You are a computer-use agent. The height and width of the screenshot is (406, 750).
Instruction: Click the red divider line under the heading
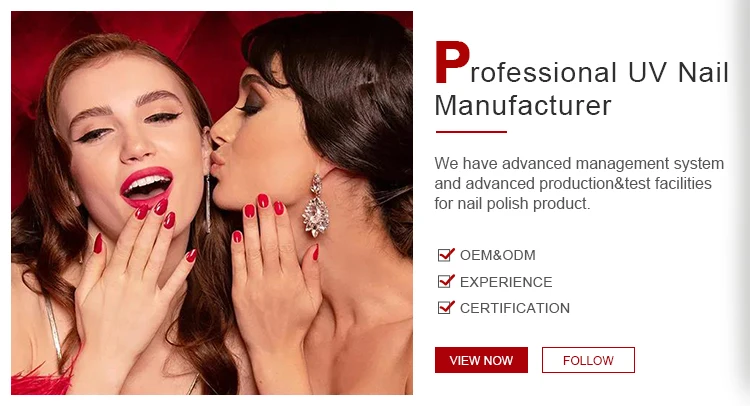pos(471,132)
